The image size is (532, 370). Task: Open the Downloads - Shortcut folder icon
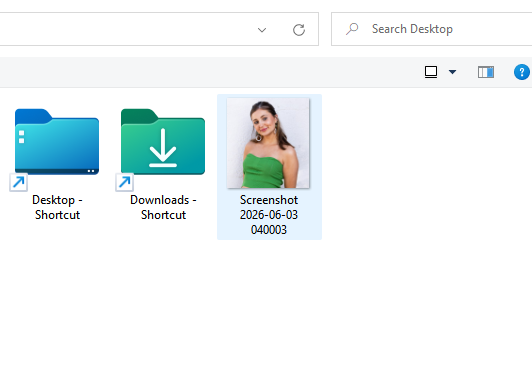163,142
